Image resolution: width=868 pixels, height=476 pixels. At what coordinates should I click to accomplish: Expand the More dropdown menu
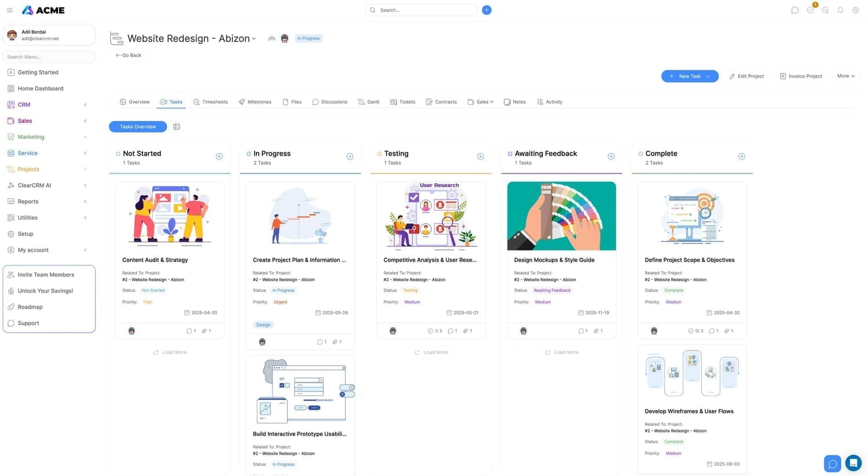(845, 76)
